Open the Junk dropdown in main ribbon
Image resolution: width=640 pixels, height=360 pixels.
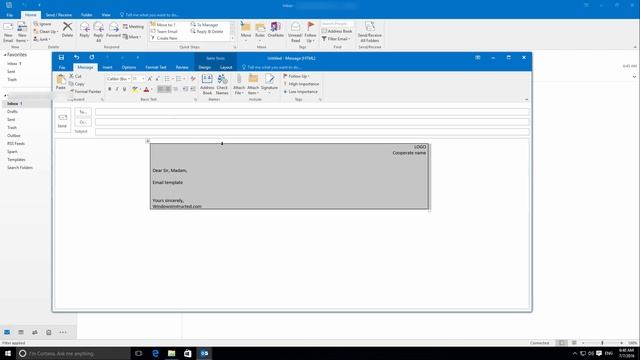tap(42, 39)
